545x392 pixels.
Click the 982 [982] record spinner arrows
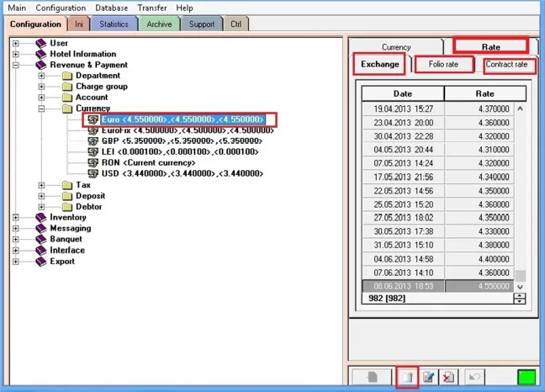520,299
